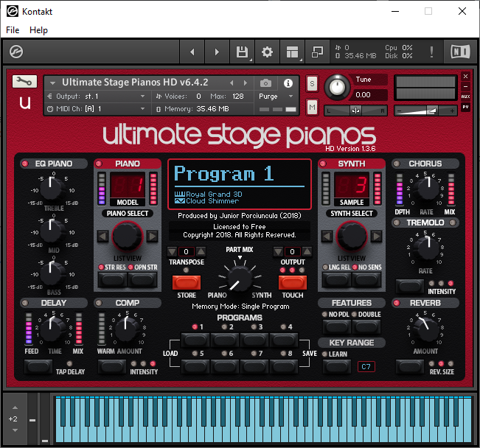This screenshot has width=480, height=448.
Task: Click the OPN STR button
Action: [x=142, y=279]
